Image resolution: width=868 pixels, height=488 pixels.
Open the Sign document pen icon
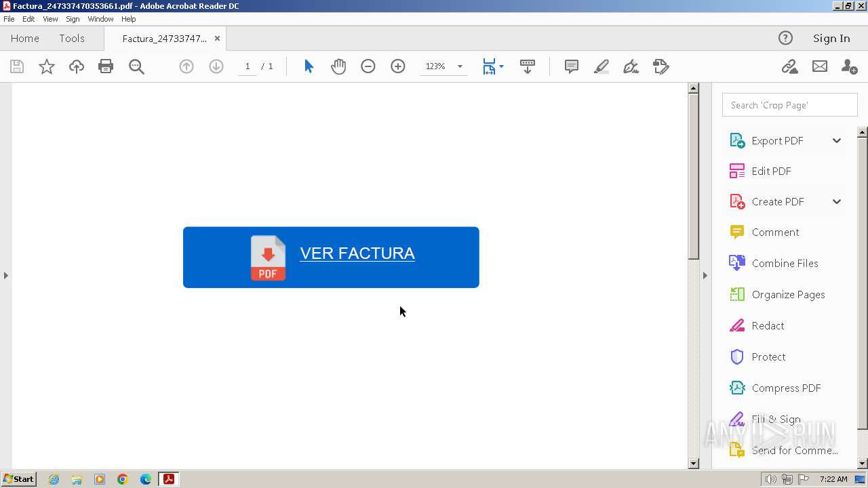pos(631,66)
